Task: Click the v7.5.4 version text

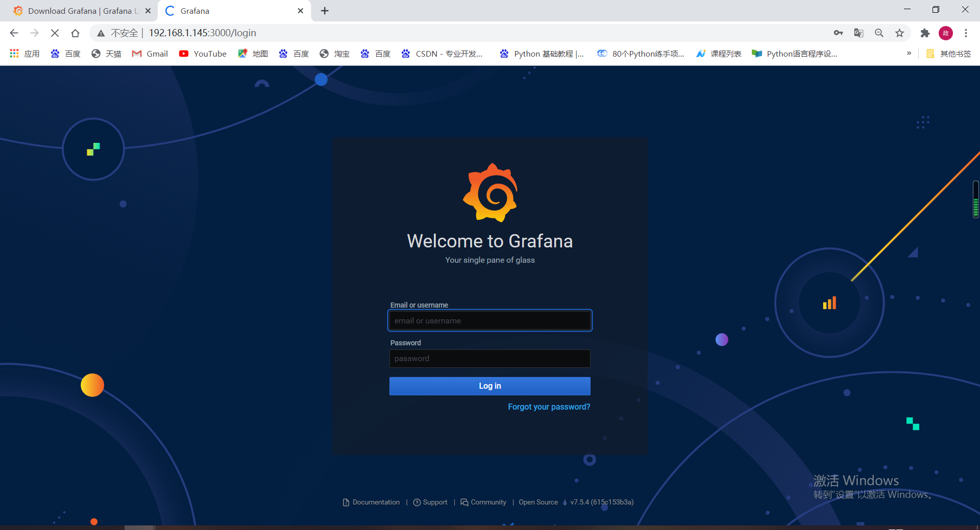Action: [x=602, y=502]
